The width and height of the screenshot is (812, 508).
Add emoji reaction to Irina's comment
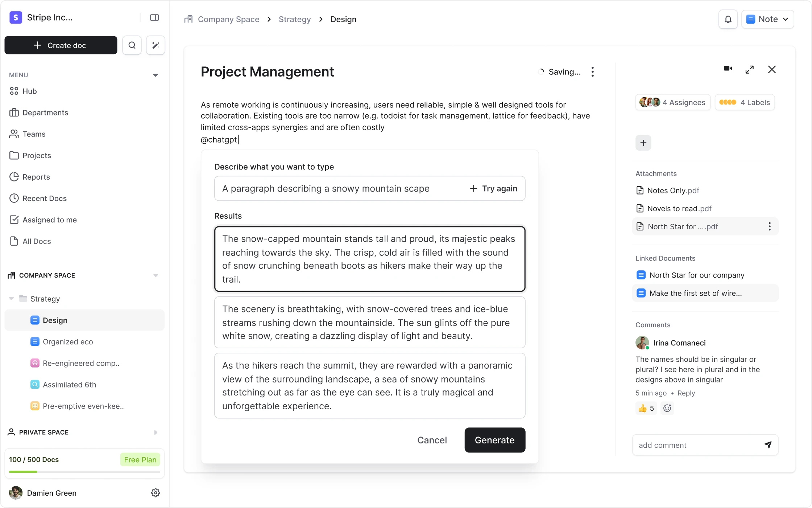(x=667, y=408)
